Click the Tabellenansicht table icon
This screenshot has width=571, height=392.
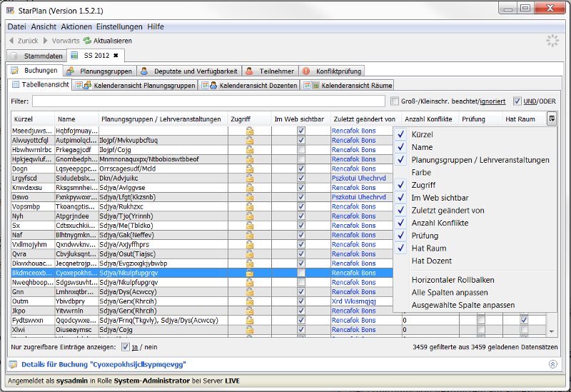tap(16, 84)
